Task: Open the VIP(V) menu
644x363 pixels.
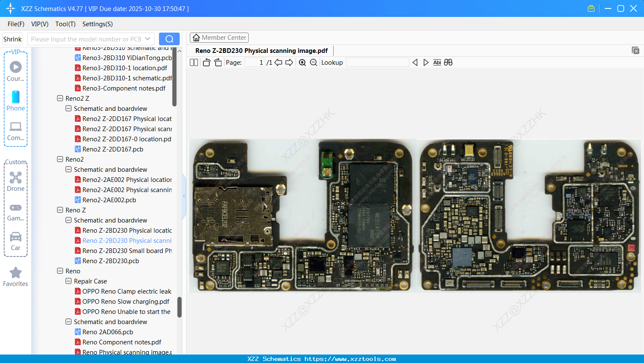Action: coord(40,24)
